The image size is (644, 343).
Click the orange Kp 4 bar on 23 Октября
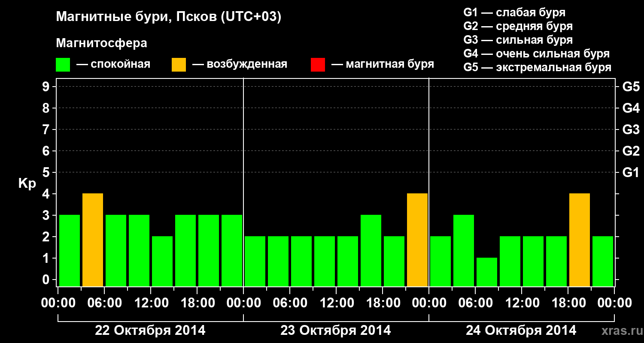(x=417, y=240)
